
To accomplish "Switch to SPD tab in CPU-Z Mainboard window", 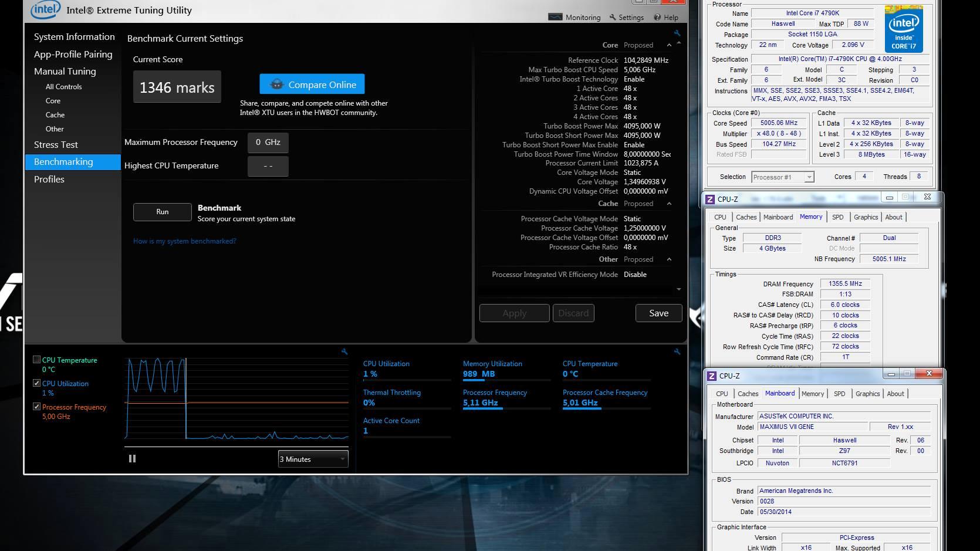I will (839, 394).
